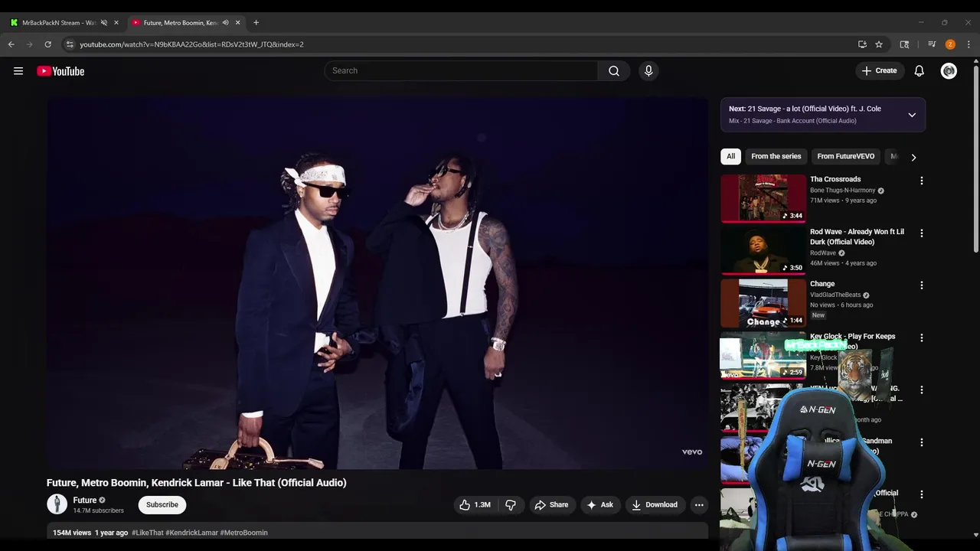This screenshot has height=551, width=980.
Task: Open browser media controls icon
Action: [932, 44]
